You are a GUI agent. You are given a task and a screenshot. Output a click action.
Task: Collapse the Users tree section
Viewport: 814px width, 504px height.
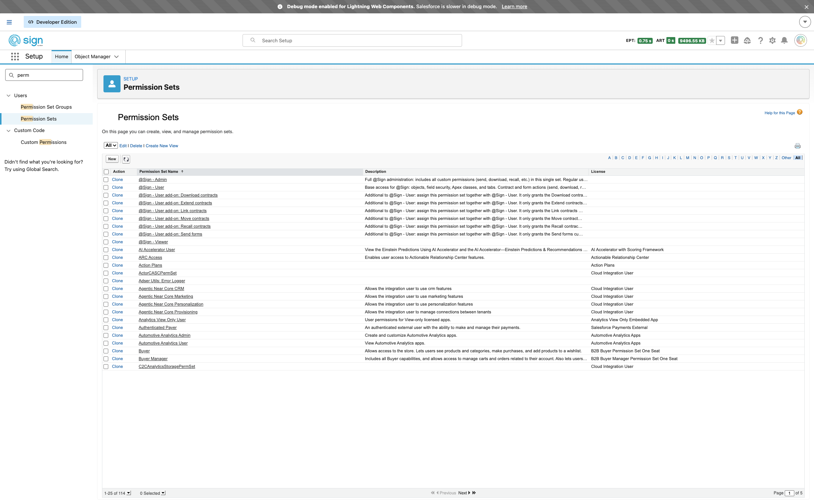point(9,96)
